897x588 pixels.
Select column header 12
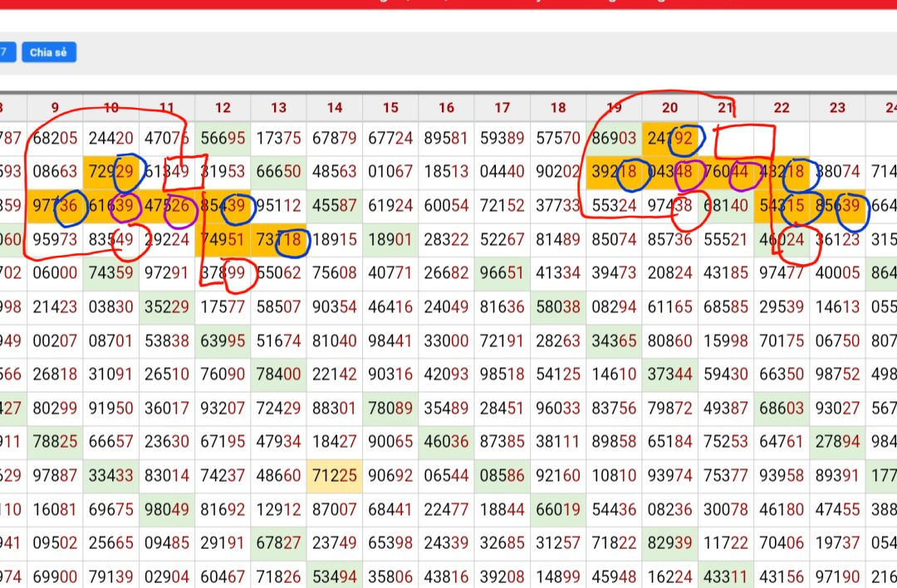(x=223, y=108)
